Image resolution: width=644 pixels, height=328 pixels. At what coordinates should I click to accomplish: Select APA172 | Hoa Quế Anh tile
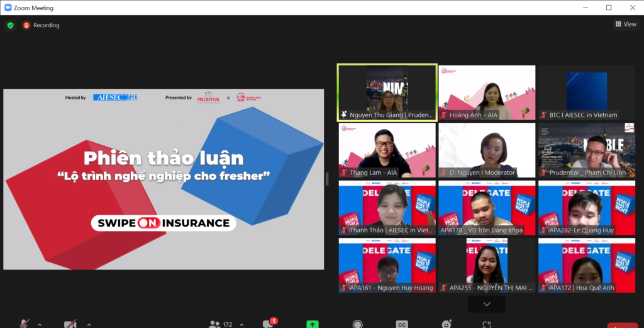pyautogui.click(x=587, y=265)
